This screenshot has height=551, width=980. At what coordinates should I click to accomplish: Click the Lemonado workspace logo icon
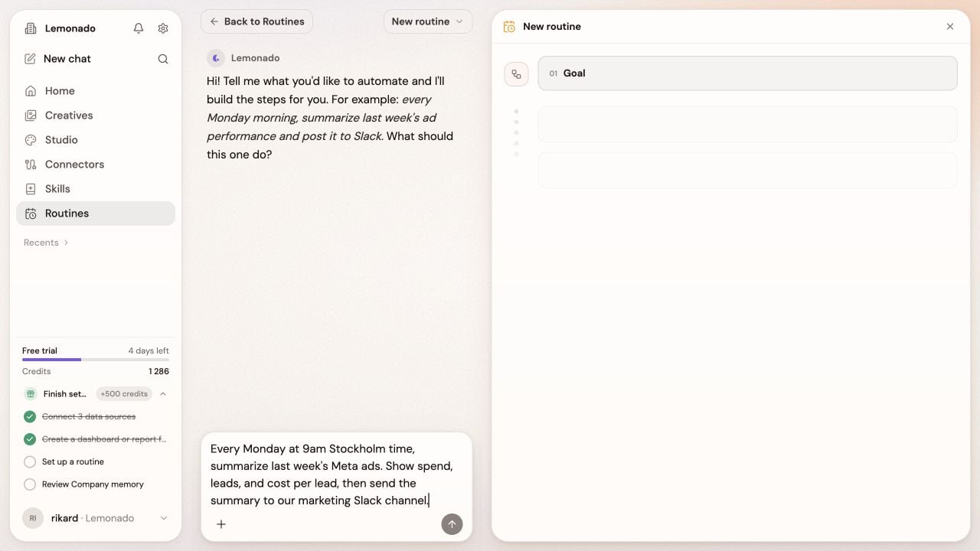tap(31, 28)
